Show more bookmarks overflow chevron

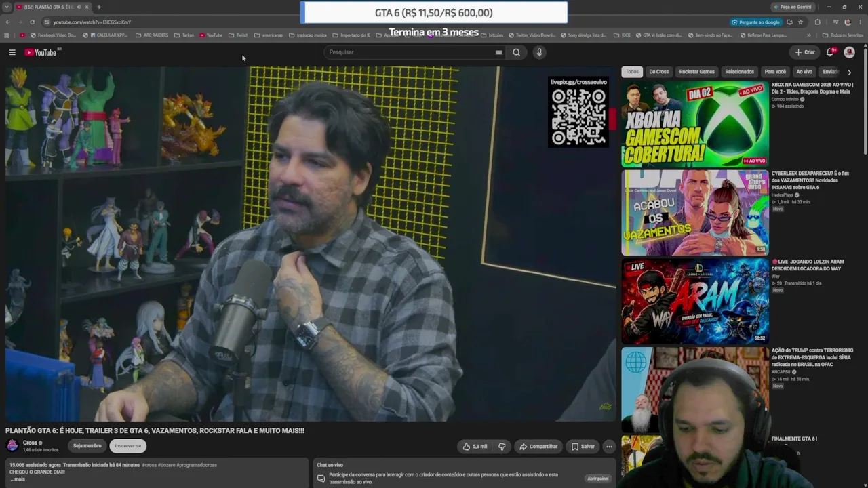click(x=808, y=35)
